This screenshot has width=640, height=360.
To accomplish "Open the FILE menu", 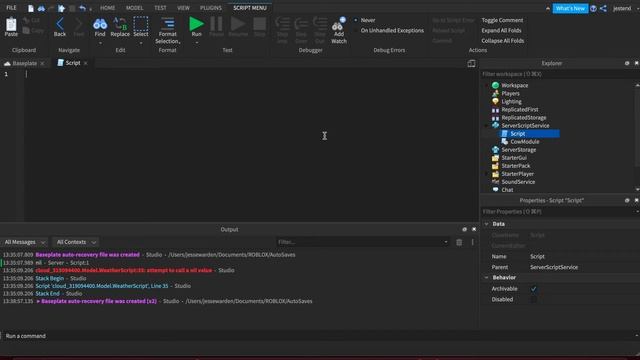I will pos(11,8).
